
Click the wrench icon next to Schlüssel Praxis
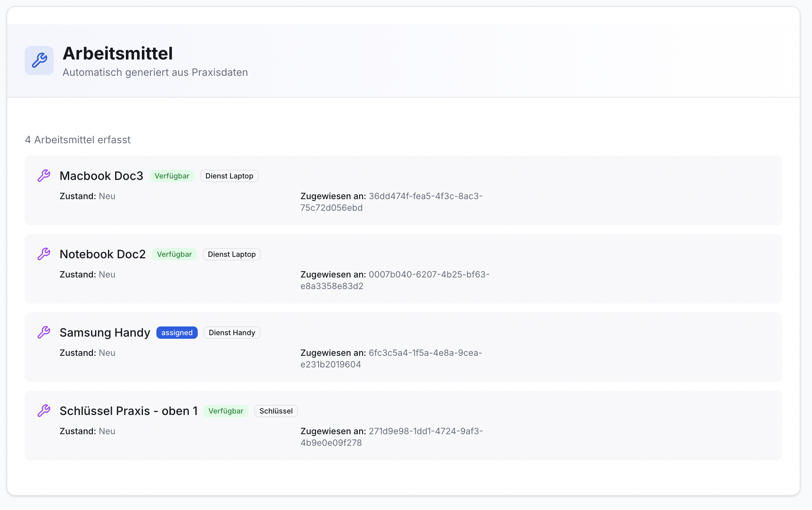(44, 411)
